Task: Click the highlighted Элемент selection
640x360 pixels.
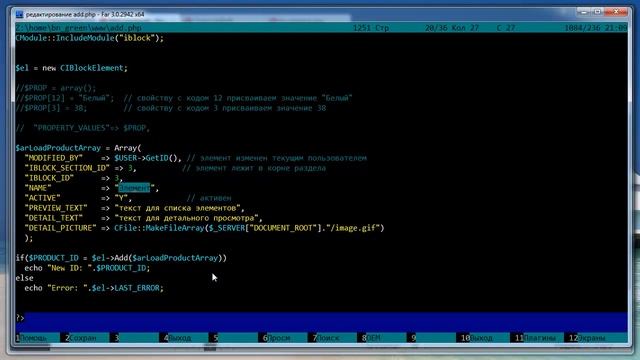Action: click(134, 188)
